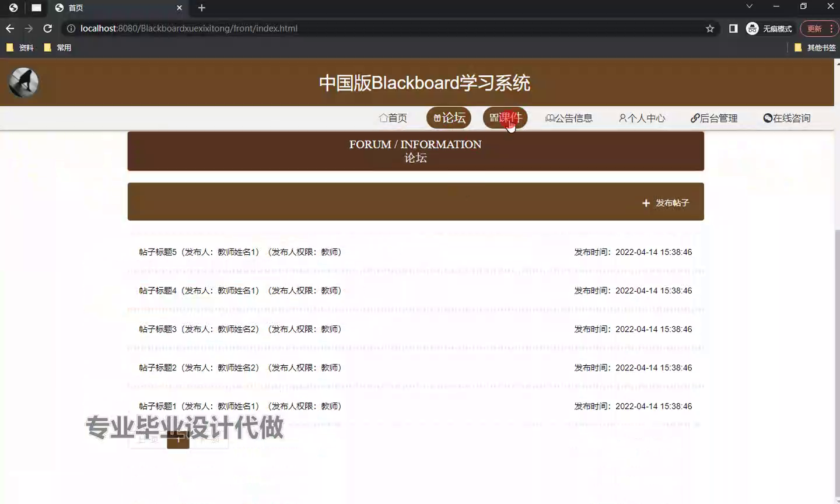Open post 帖子标题4 by 教师姓名1
840x504 pixels.
coord(415,290)
